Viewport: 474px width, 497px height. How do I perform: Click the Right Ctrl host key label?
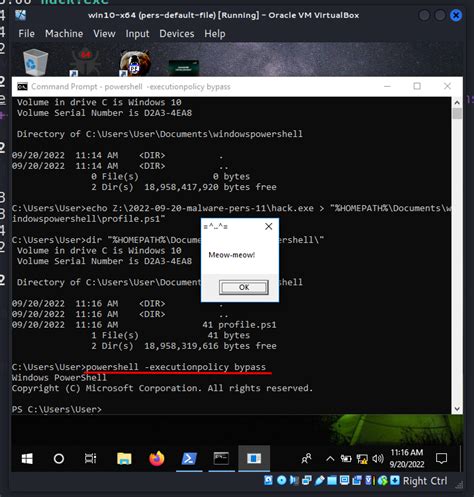click(x=425, y=481)
